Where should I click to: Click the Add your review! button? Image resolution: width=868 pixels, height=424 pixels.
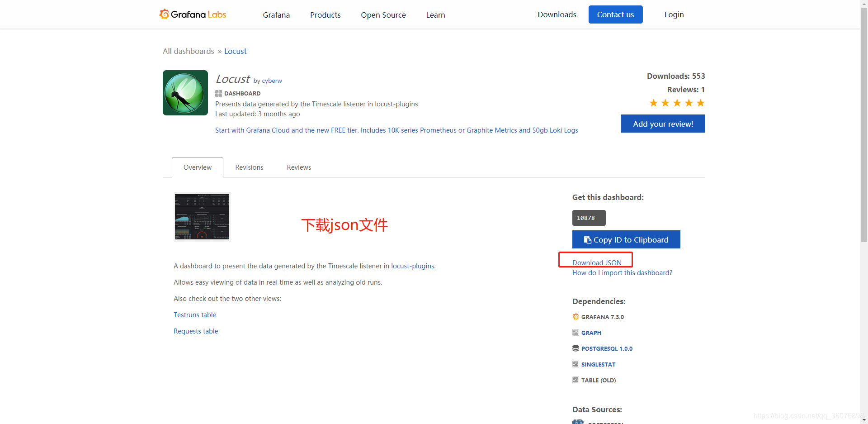(663, 124)
